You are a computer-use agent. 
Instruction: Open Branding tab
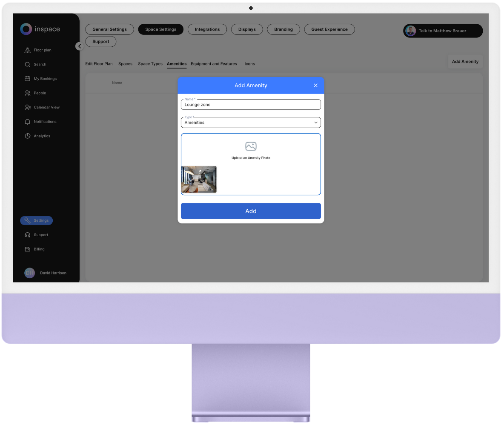283,29
